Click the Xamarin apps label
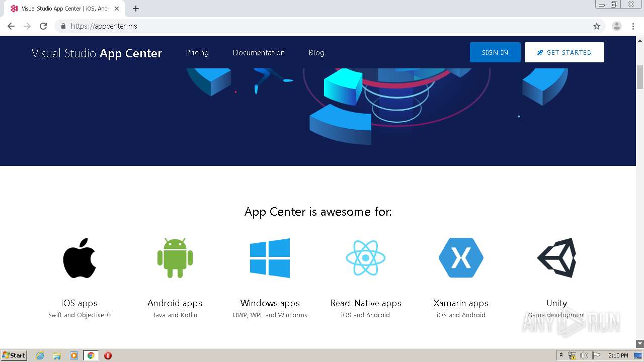The height and width of the screenshot is (362, 644). point(461,303)
